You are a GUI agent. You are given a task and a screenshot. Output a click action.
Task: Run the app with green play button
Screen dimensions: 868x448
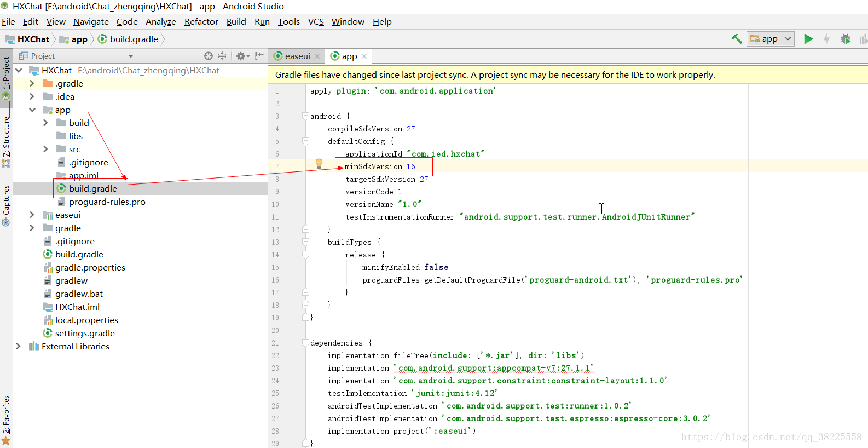[x=808, y=39]
